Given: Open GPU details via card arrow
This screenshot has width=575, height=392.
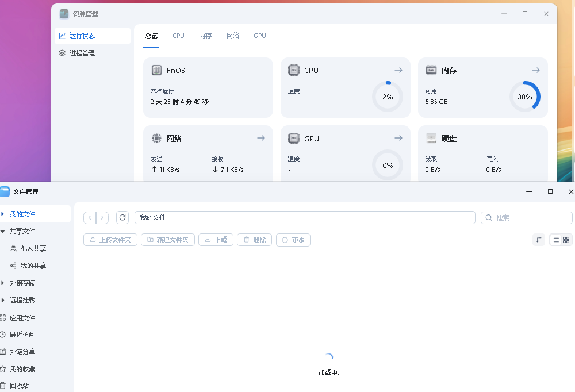Looking at the screenshot, I should (x=398, y=139).
